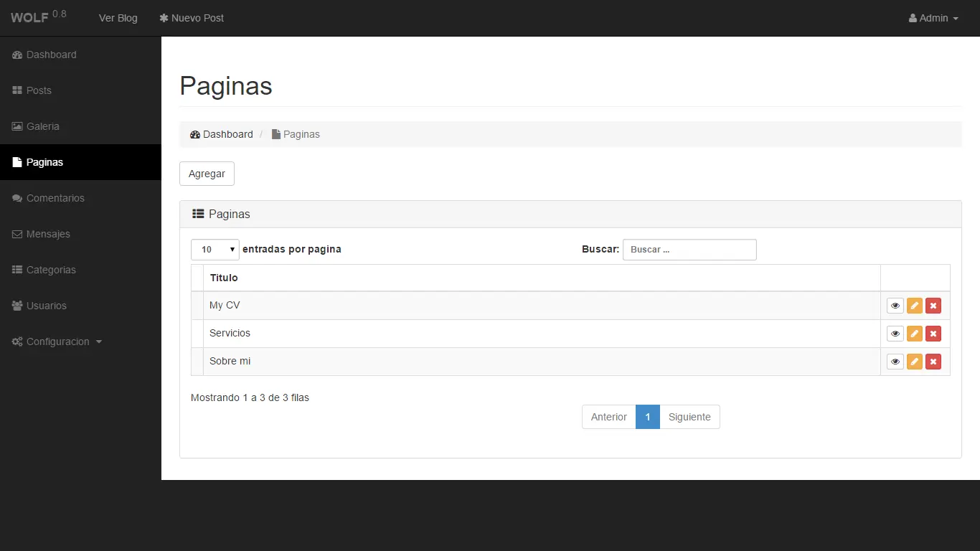Click the WOLF brand logo
980x551 pixels.
(39, 17)
